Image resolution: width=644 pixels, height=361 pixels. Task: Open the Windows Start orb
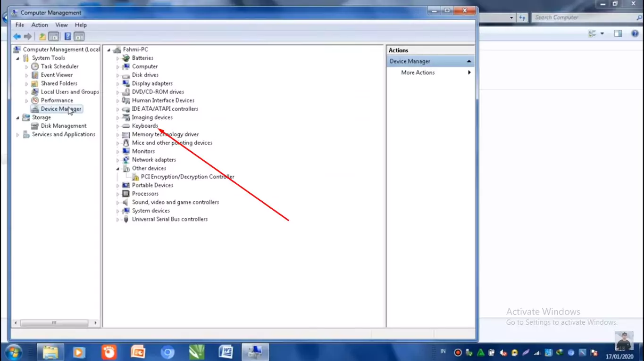pos(13,352)
